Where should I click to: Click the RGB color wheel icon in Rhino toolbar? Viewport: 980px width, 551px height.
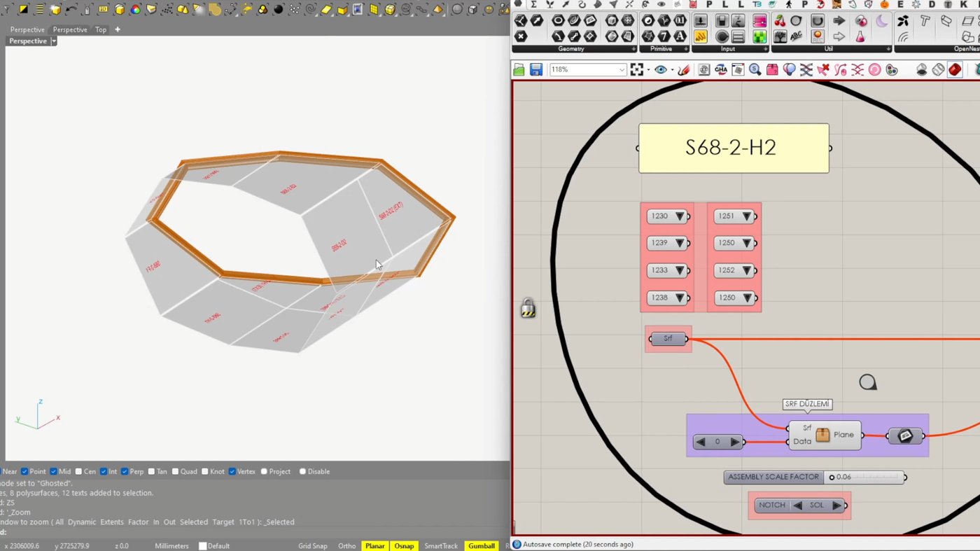[136, 10]
